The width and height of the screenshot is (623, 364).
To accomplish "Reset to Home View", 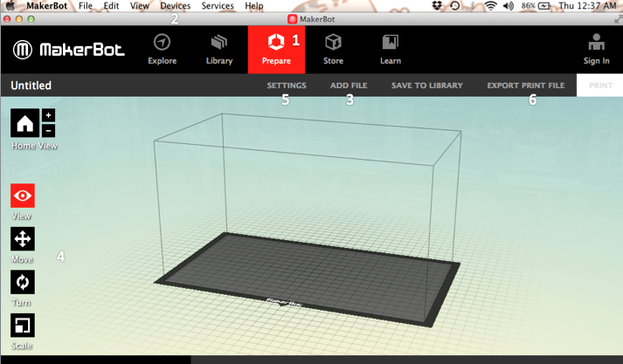I will coord(24,123).
